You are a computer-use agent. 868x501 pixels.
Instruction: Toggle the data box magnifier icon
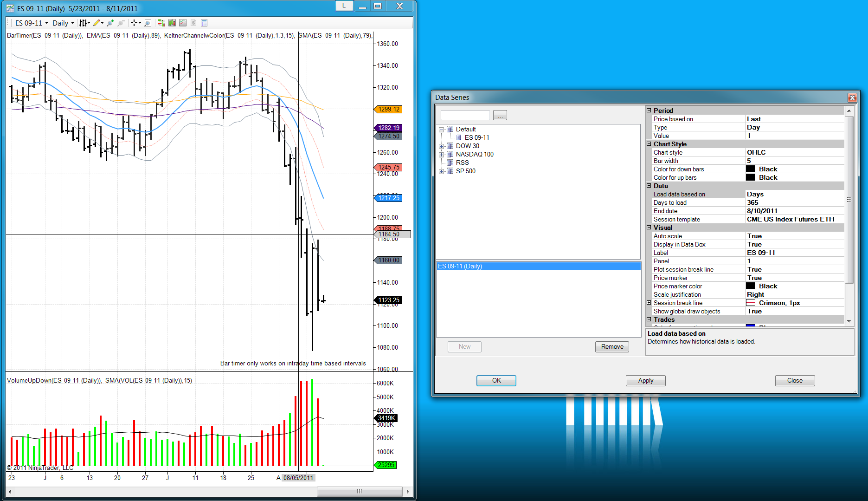click(148, 23)
